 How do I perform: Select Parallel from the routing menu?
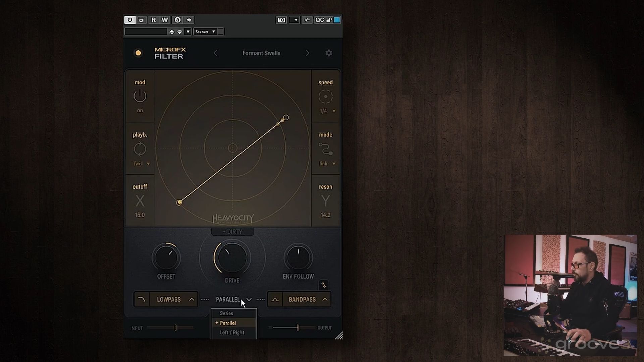(x=234, y=323)
